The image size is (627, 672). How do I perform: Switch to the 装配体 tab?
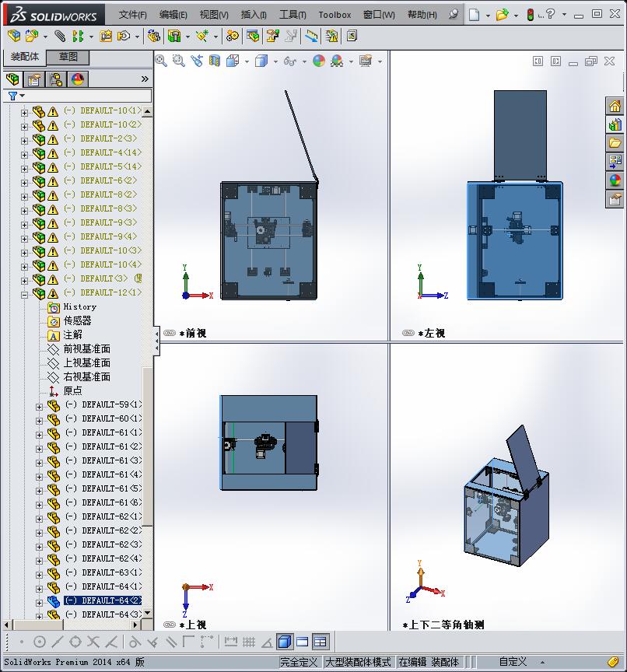tap(25, 57)
